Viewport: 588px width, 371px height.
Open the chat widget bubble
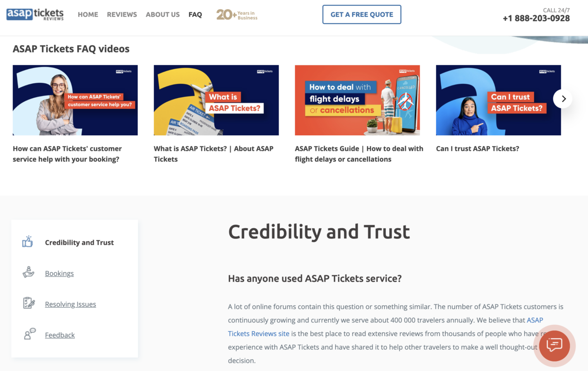554,346
